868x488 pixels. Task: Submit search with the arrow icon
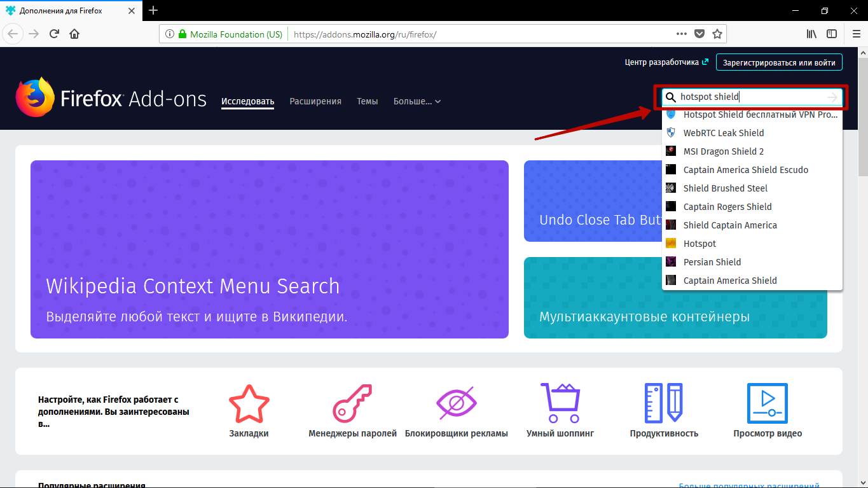(832, 97)
